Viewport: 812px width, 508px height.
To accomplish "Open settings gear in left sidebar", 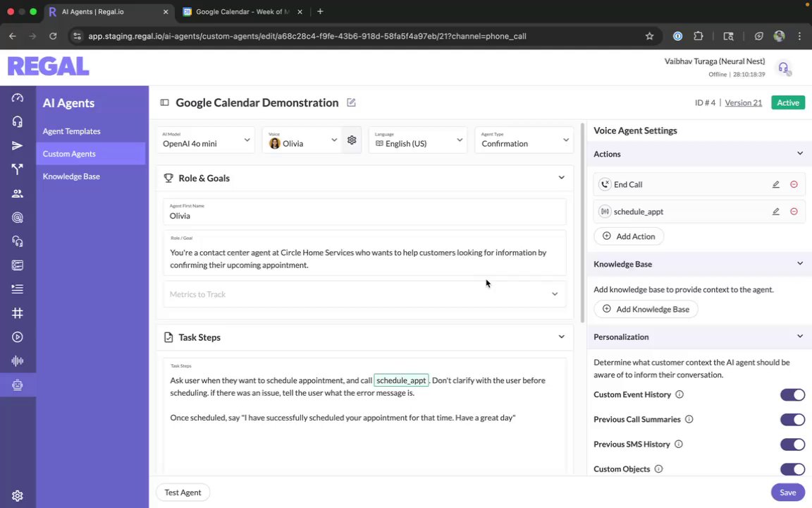I will click(x=18, y=496).
